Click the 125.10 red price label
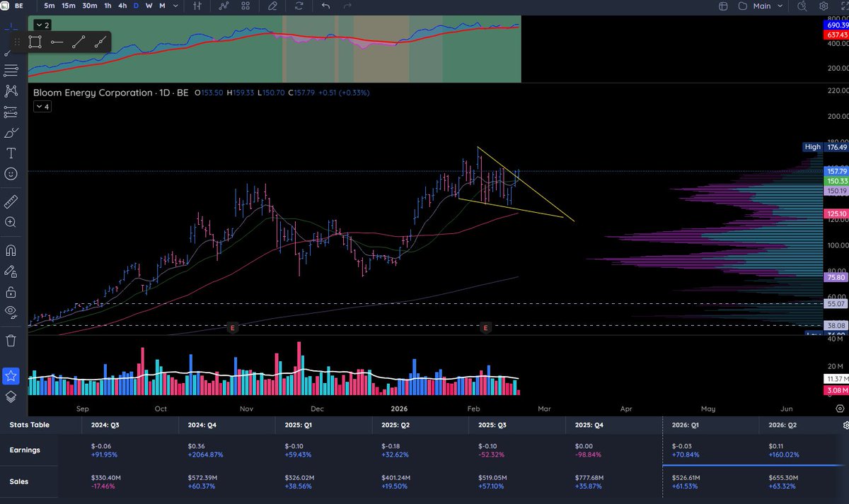The image size is (849, 504). tap(836, 213)
